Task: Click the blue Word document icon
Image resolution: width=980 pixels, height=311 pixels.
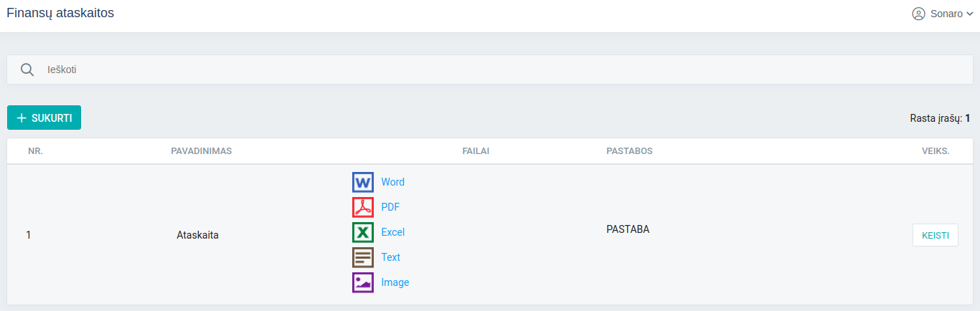Action: tap(363, 182)
